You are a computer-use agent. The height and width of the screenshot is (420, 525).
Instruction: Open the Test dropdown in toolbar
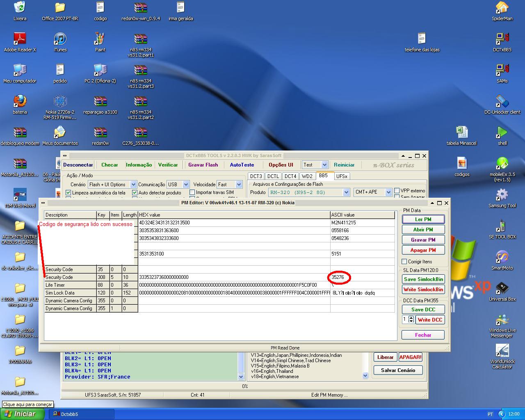click(324, 165)
